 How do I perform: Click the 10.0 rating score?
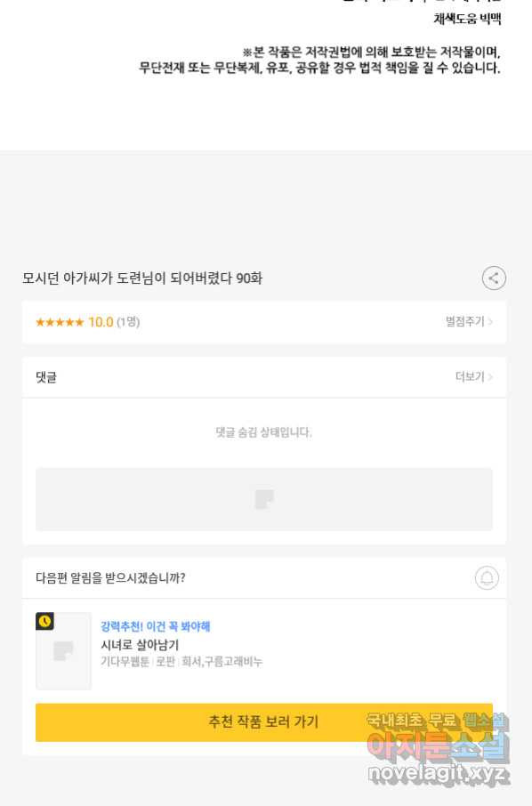pos(101,322)
